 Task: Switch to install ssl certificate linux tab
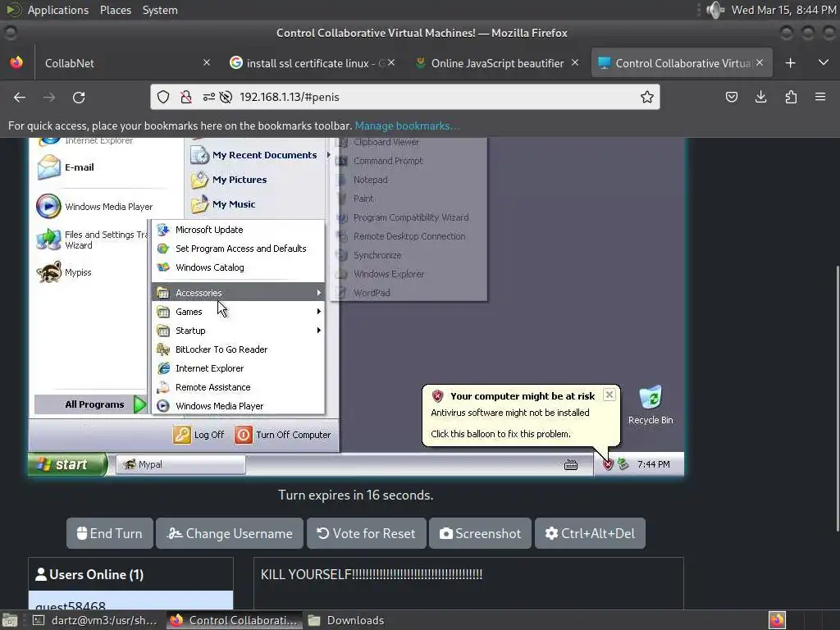click(308, 63)
